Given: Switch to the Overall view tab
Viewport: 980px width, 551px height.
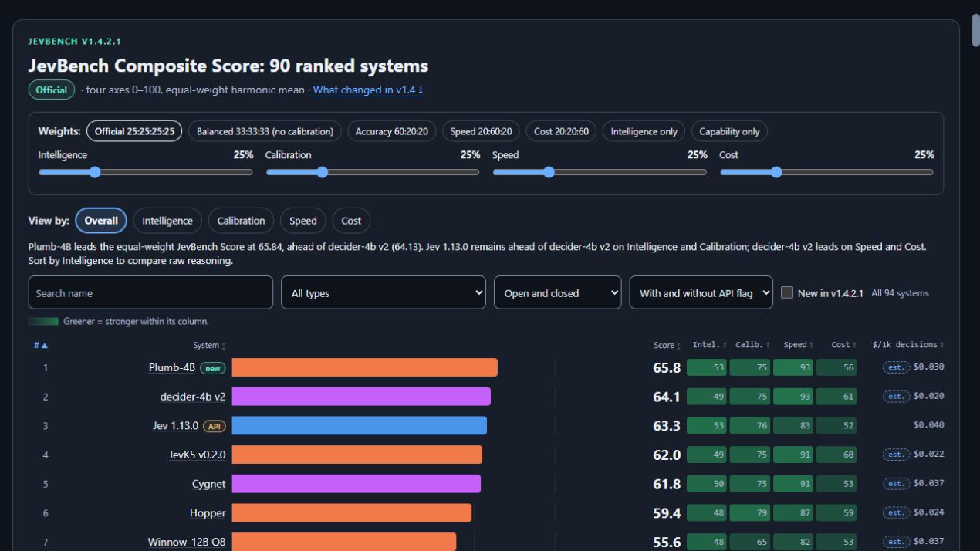Looking at the screenshot, I should [101, 221].
